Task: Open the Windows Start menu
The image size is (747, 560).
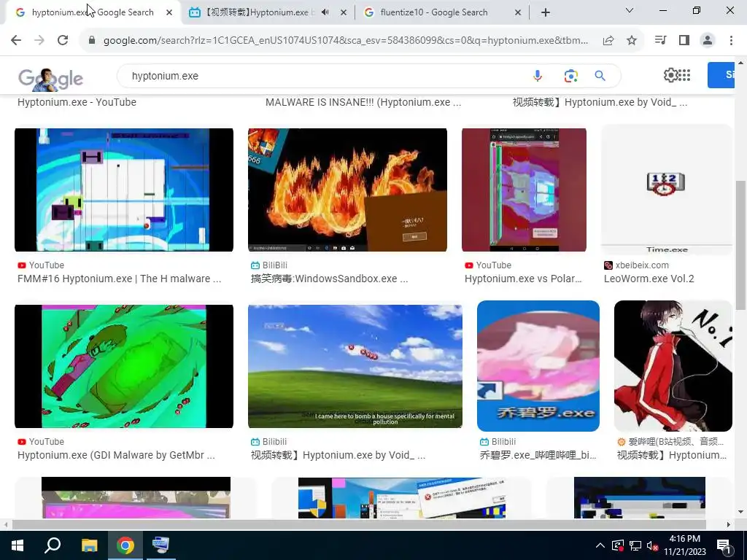Action: pyautogui.click(x=18, y=545)
